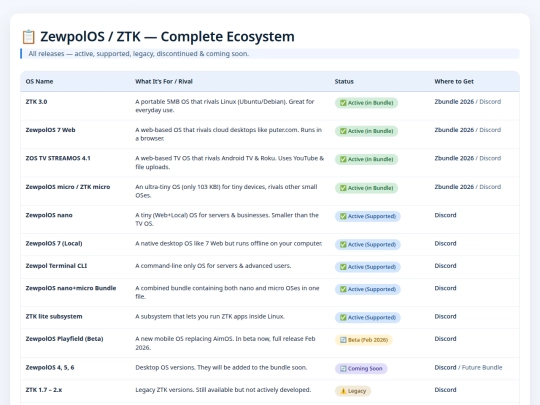Follow Discord link in ZewpolOS nano row
Image resolution: width=540 pixels, height=405 pixels.
[445, 215]
